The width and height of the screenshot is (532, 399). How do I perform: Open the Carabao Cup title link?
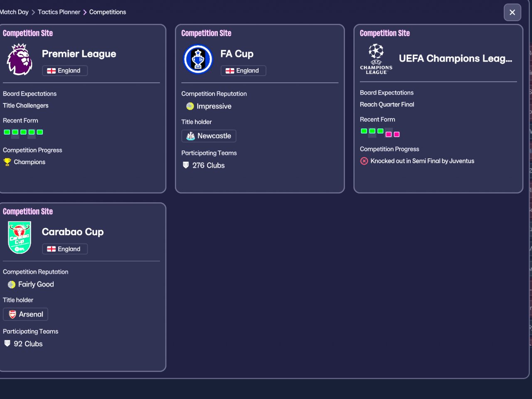click(x=73, y=232)
